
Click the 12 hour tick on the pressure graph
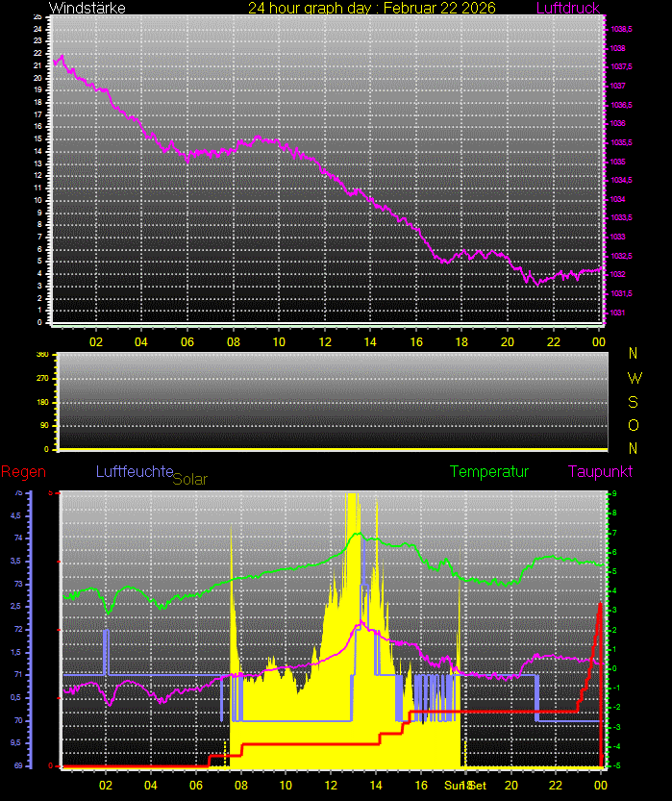point(325,341)
